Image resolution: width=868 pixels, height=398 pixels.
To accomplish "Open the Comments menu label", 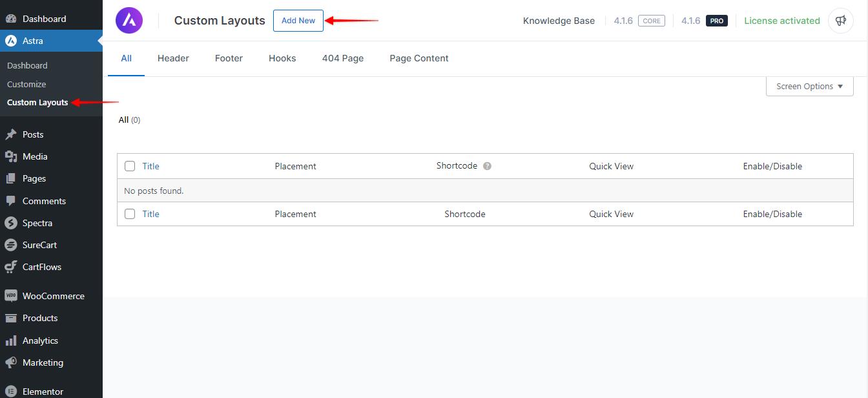I will tap(44, 201).
